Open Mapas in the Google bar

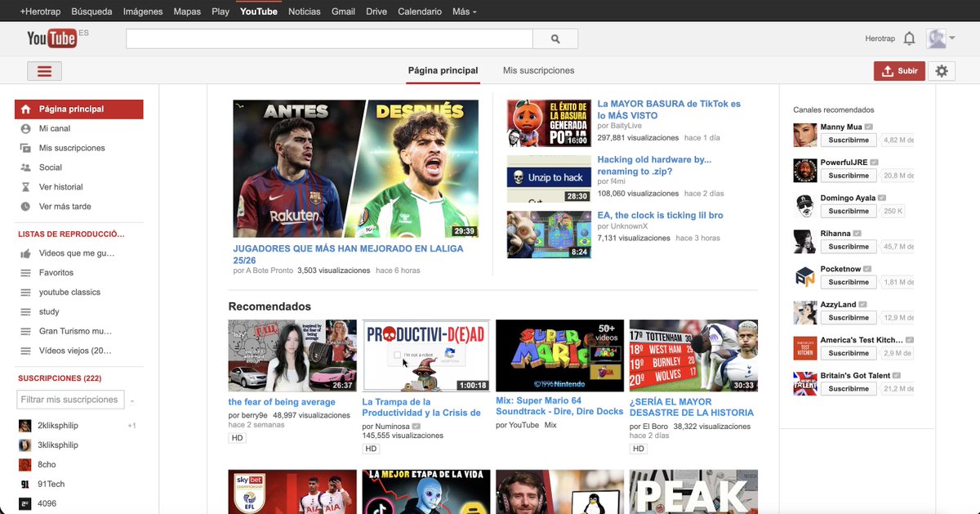187,11
